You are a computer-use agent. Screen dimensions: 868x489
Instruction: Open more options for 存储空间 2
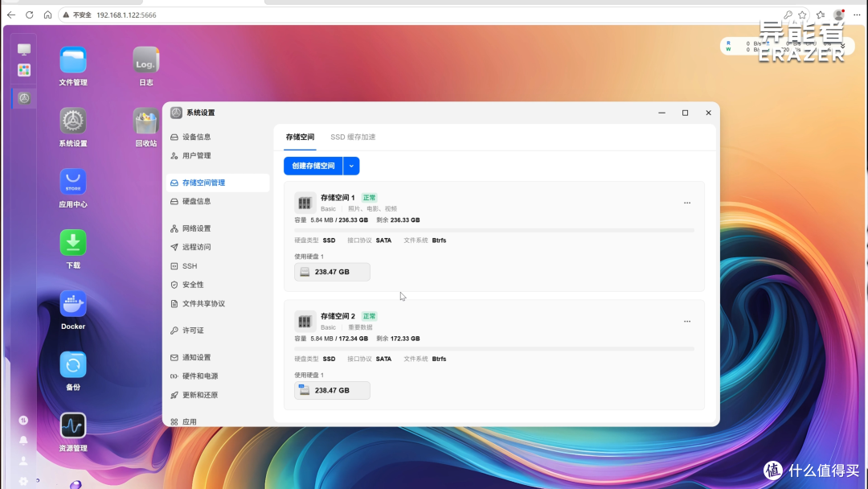click(687, 321)
